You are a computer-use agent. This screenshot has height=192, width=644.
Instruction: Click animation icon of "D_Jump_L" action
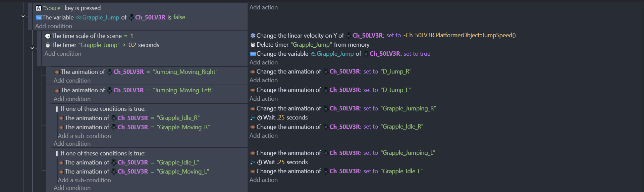coord(253,90)
